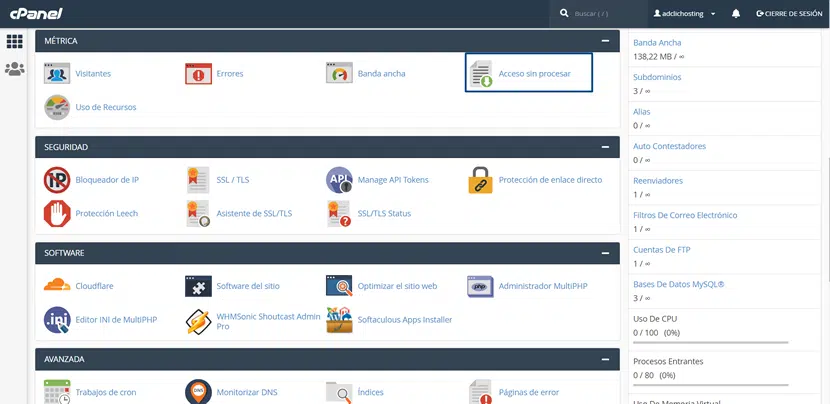Click the Bloqueador de IP icon
The image size is (830, 404).
pyautogui.click(x=57, y=180)
